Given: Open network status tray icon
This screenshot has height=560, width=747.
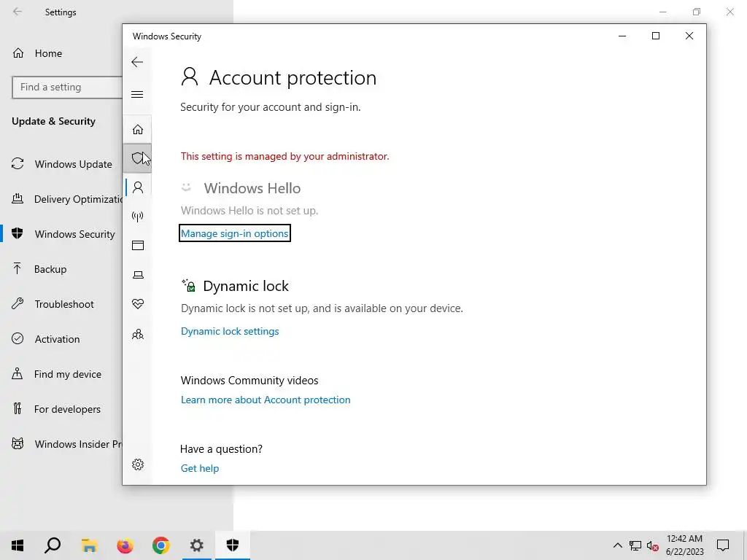Looking at the screenshot, I should tap(635, 545).
